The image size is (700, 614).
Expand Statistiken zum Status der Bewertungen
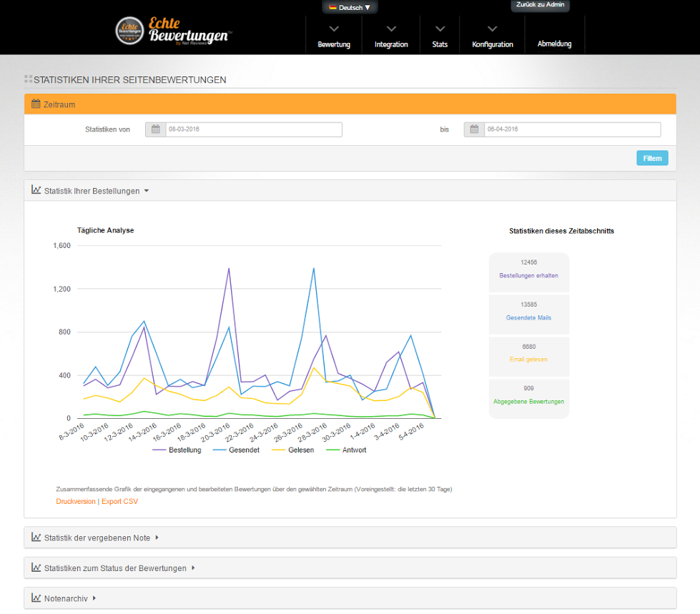tap(193, 568)
